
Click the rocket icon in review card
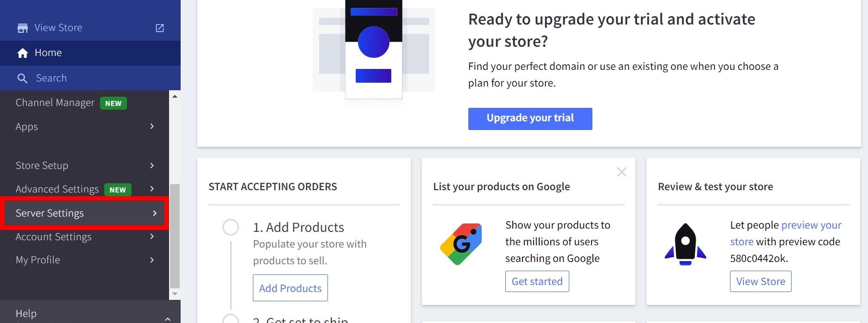[x=685, y=244]
